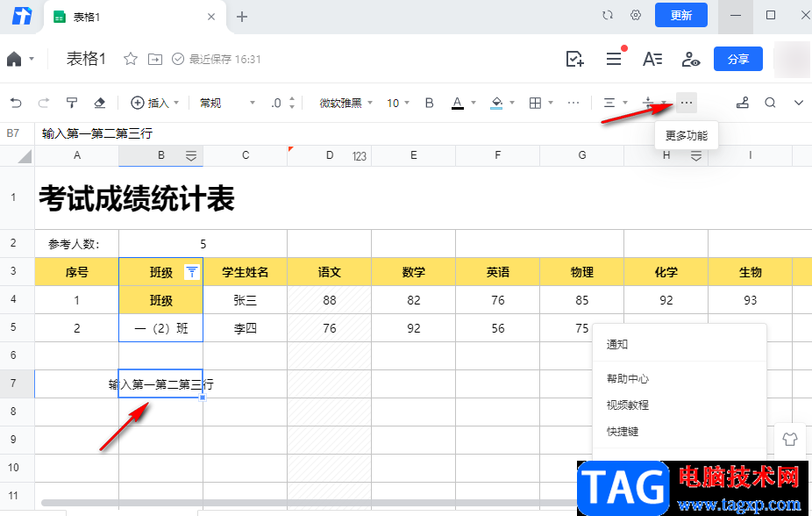
Task: Click the horizontal scrollbar at bottom
Action: [x=308, y=503]
